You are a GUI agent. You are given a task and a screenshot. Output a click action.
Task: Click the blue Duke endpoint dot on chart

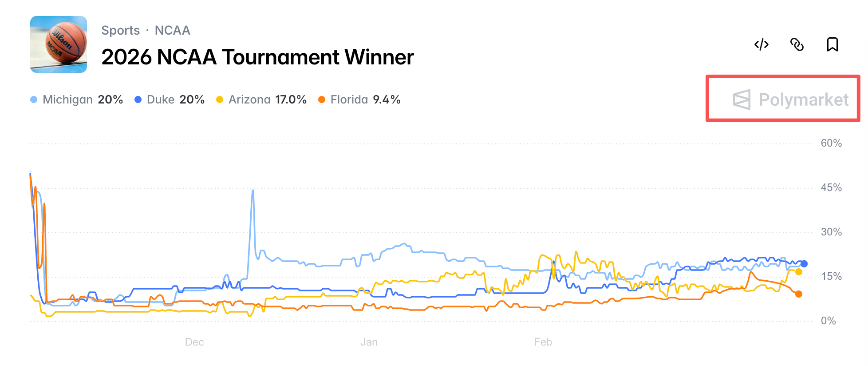click(x=804, y=264)
